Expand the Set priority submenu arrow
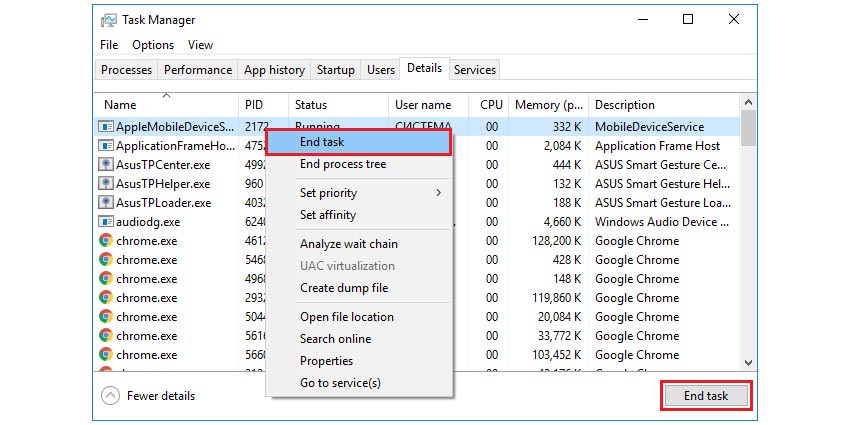The image size is (850, 425). coord(439,193)
